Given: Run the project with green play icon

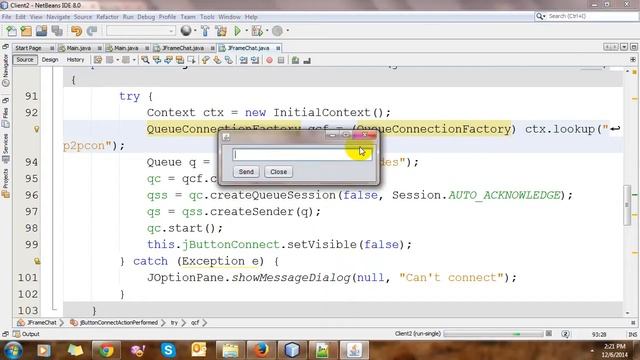Looking at the screenshot, I should tap(237, 31).
